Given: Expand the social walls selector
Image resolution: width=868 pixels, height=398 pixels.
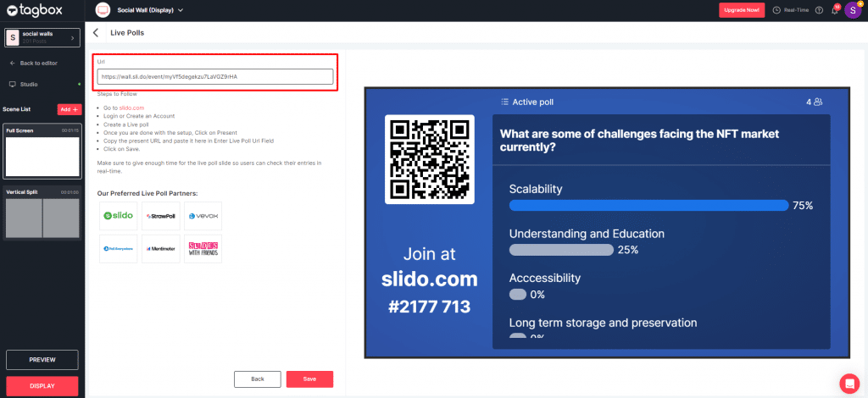Looking at the screenshot, I should (42, 37).
